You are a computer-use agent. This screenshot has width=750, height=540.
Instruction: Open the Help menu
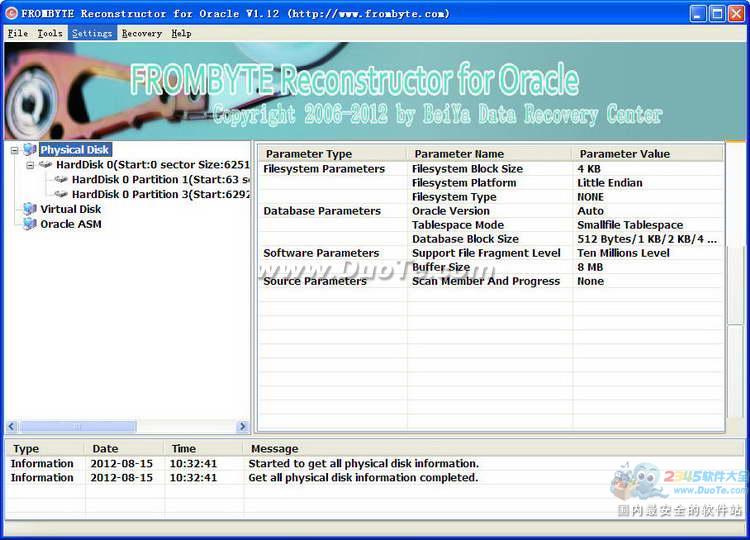181,33
